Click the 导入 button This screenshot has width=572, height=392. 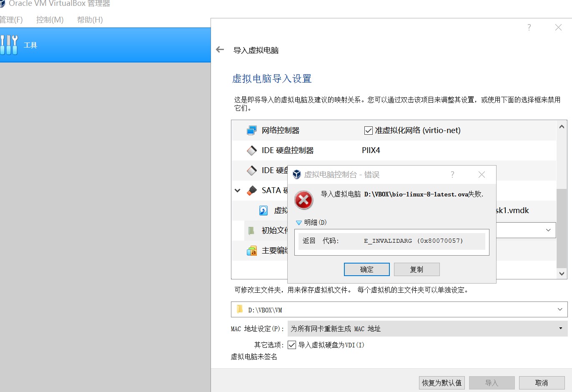(492, 383)
